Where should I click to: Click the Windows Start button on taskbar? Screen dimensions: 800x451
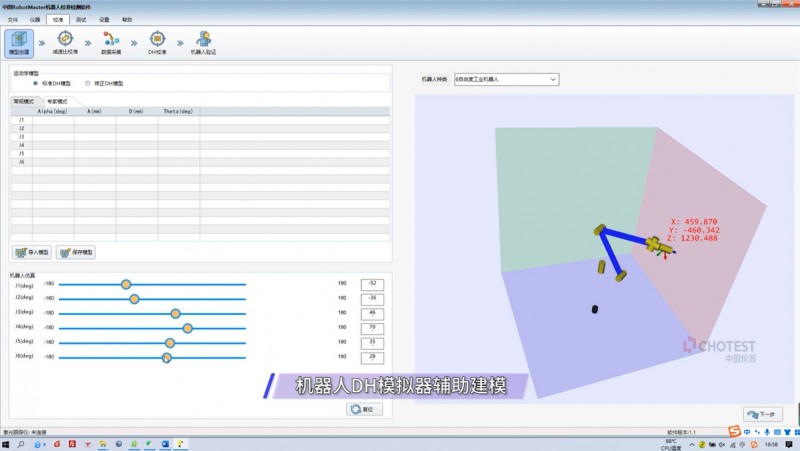click(x=8, y=443)
